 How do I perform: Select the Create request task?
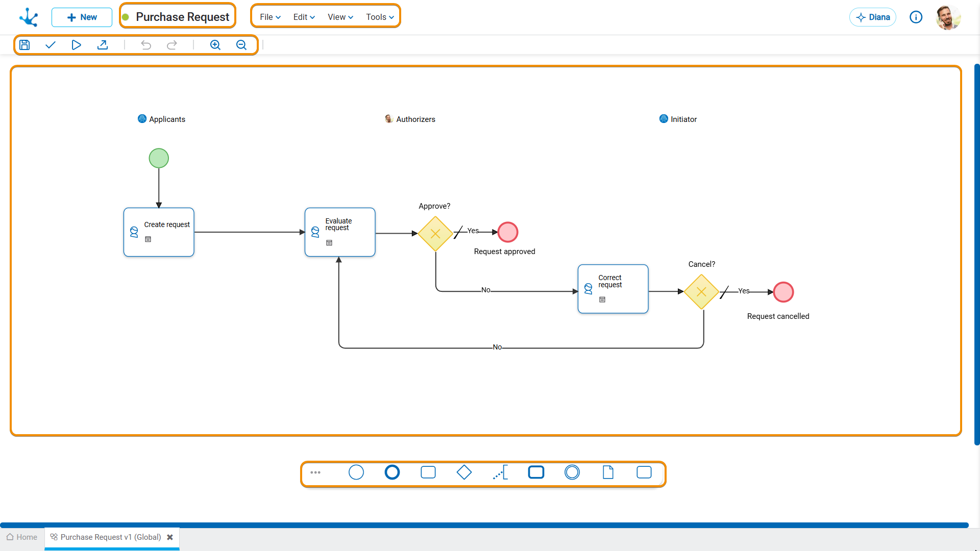(159, 232)
